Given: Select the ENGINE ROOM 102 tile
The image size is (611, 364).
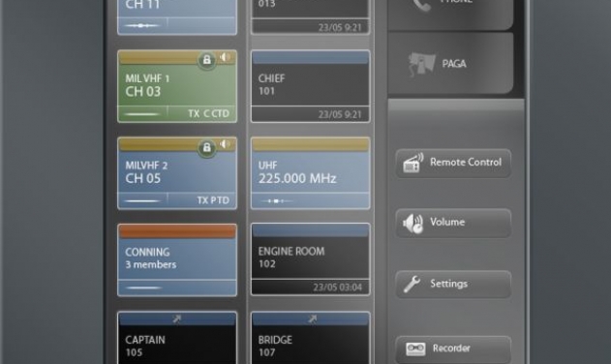Looking at the screenshot, I should (x=311, y=259).
